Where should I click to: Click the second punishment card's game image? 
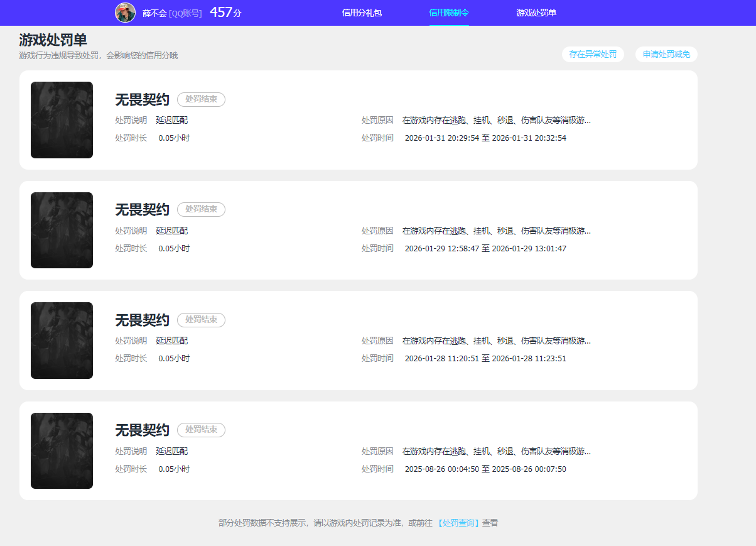pyautogui.click(x=62, y=230)
